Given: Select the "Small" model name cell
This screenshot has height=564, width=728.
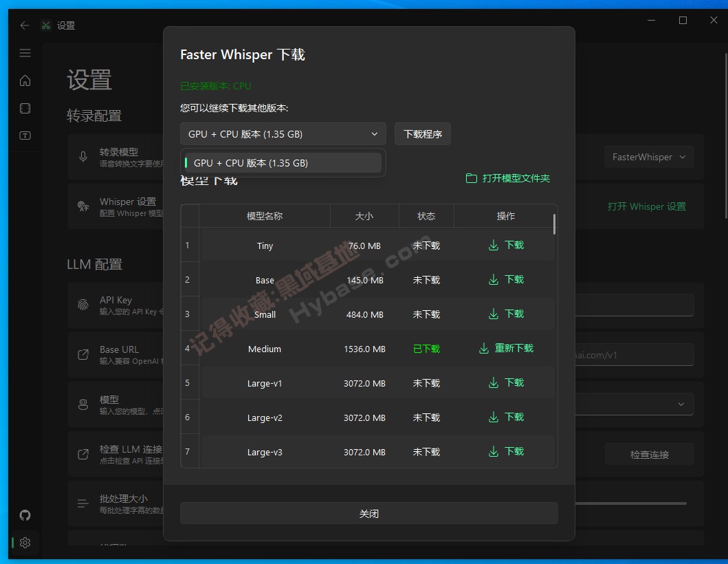Looking at the screenshot, I should pyautogui.click(x=265, y=314).
